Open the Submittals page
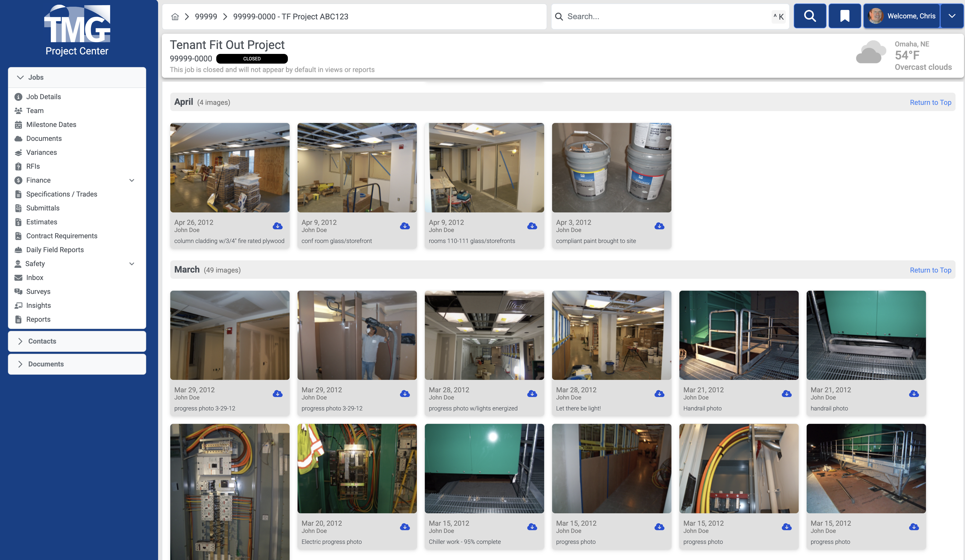The image size is (965, 560). click(x=43, y=208)
